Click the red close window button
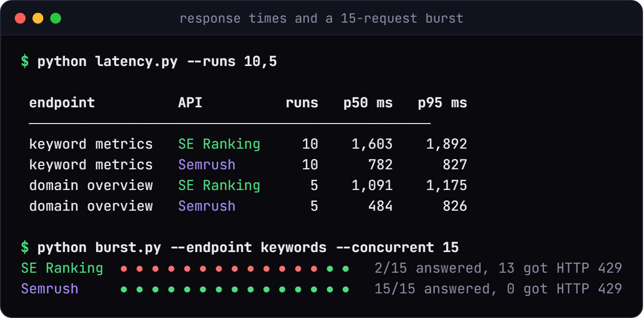 click(x=20, y=18)
